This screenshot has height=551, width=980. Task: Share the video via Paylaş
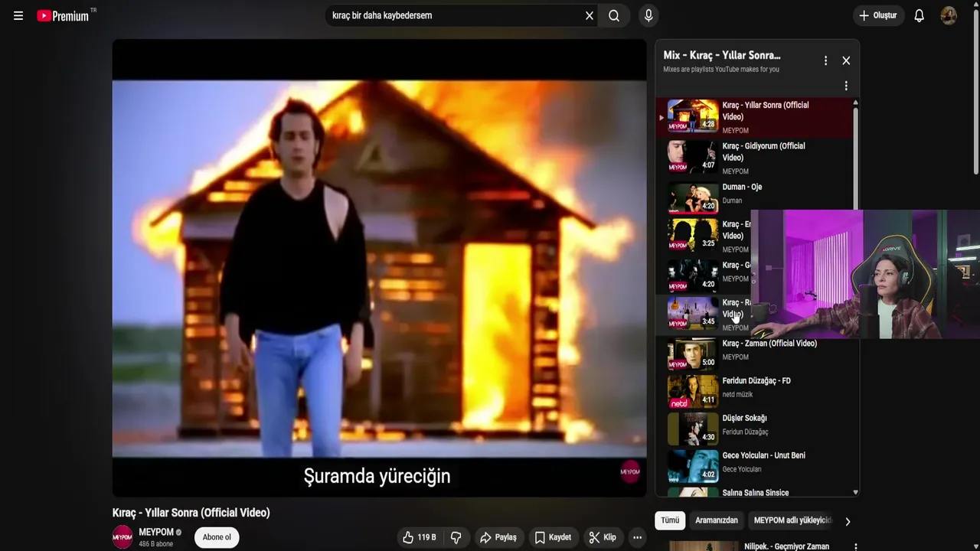pos(498,537)
